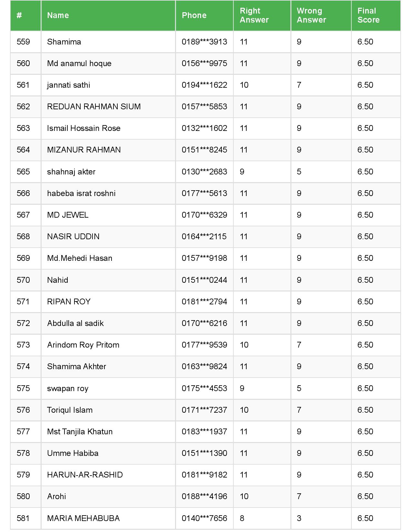Click the name Toriqul Islam

[70, 410]
